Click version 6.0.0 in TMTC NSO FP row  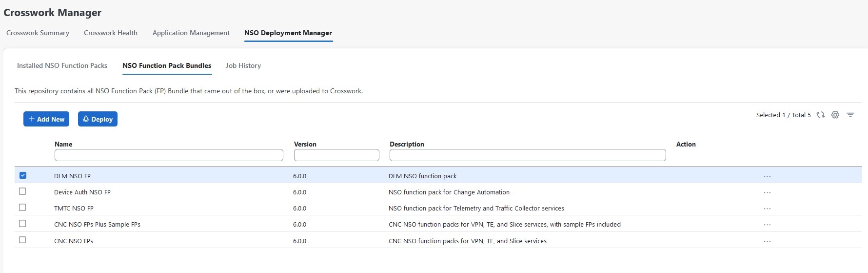pos(300,209)
